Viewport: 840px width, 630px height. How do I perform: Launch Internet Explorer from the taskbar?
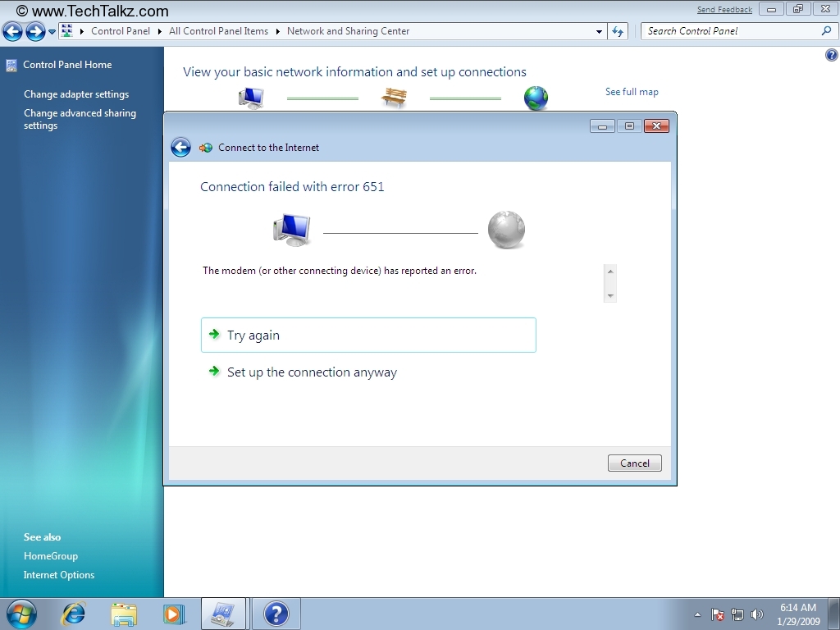[74, 614]
